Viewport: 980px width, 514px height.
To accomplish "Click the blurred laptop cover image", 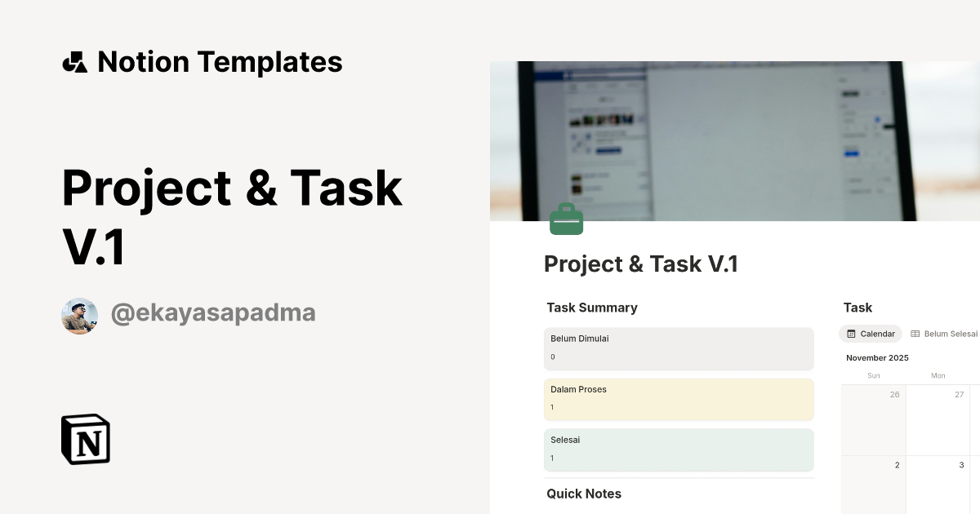I will 735,139.
